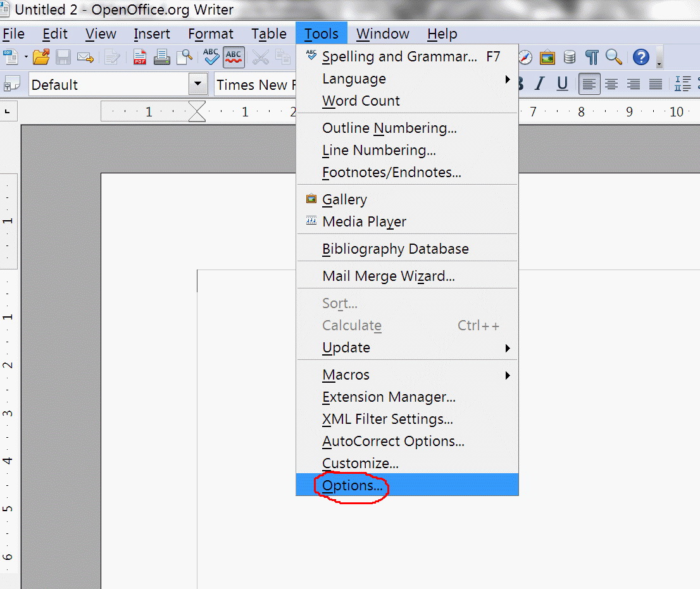Open the Format menu
Screen dimensions: 700x589
(211, 34)
